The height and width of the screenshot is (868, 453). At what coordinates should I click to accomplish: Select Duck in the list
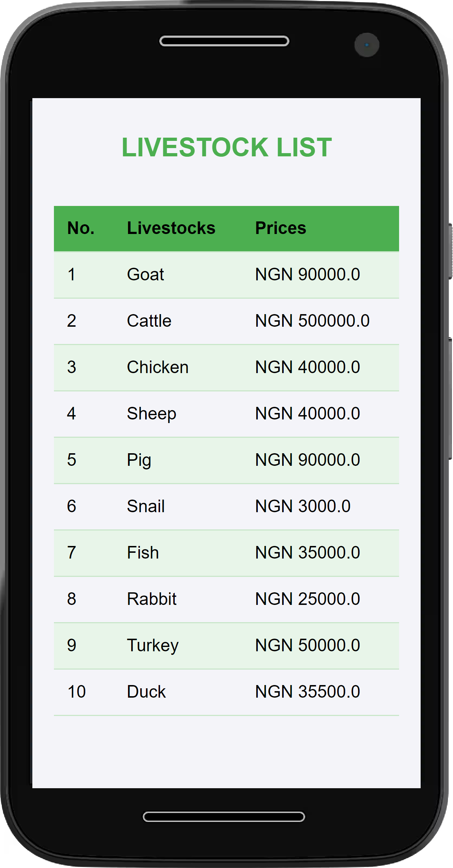[146, 692]
